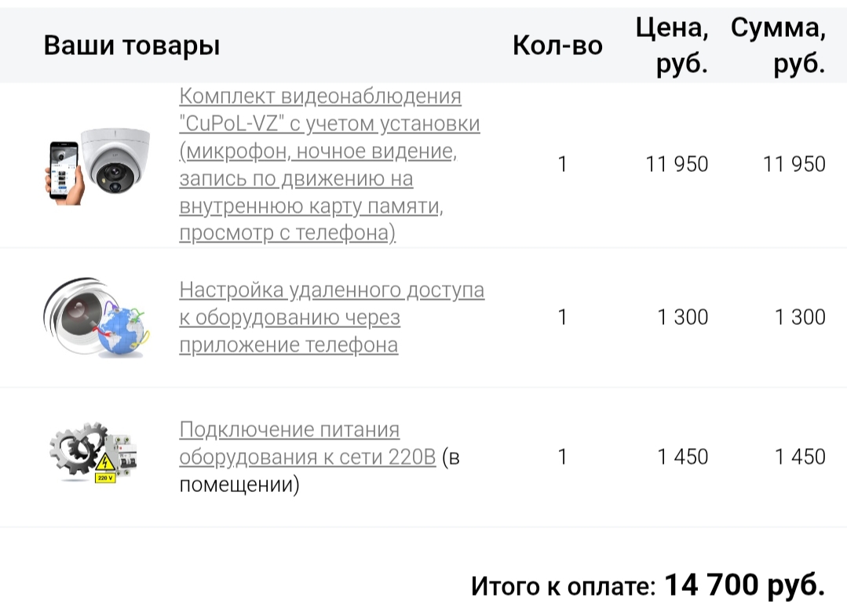Open the "Настройка удаленного доступа" service link
Screen dimensions: 847x616
[x=331, y=317]
